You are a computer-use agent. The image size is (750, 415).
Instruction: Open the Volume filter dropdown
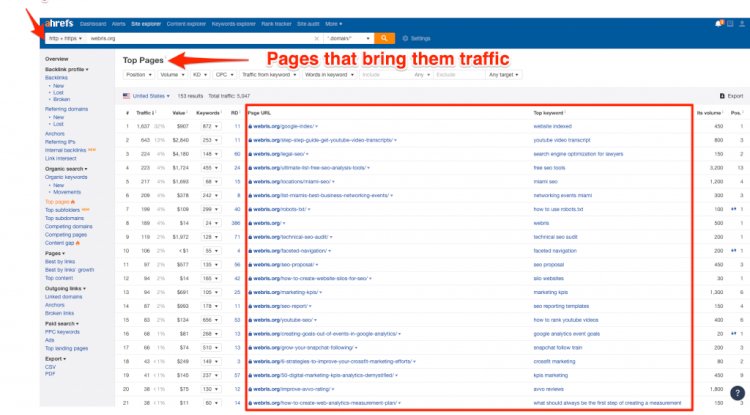[x=172, y=75]
